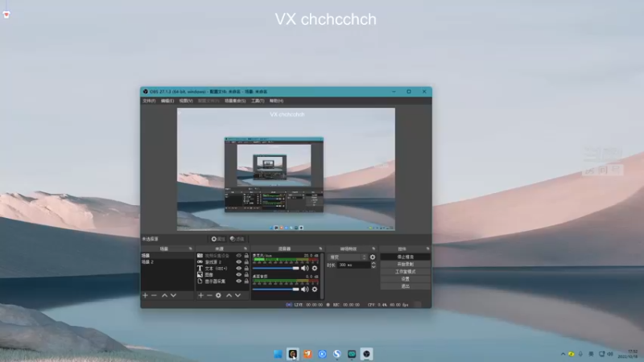The width and height of the screenshot is (644, 362).
Task: Move scene down in the scenes list
Action: pos(173,295)
